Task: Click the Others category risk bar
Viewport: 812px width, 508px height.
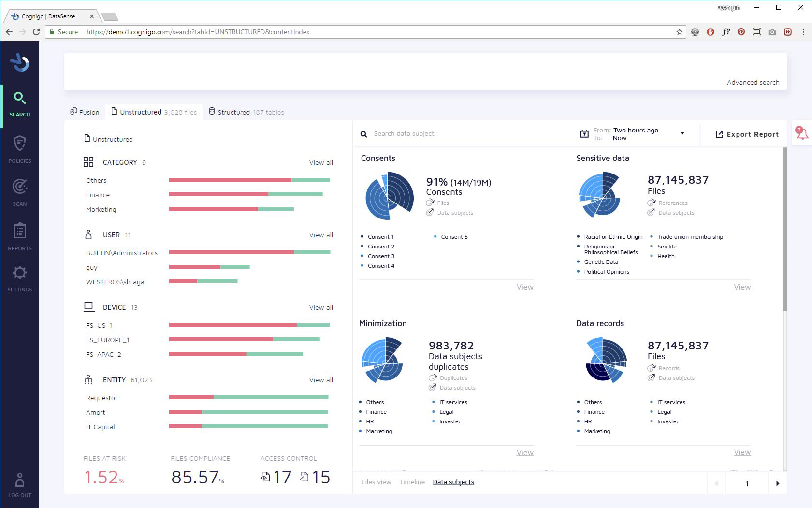Action: (249, 180)
